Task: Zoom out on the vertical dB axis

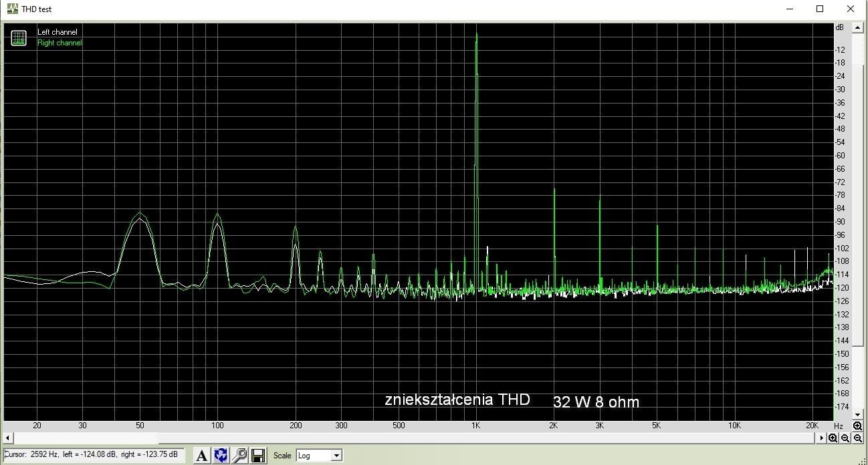Action: click(x=857, y=438)
